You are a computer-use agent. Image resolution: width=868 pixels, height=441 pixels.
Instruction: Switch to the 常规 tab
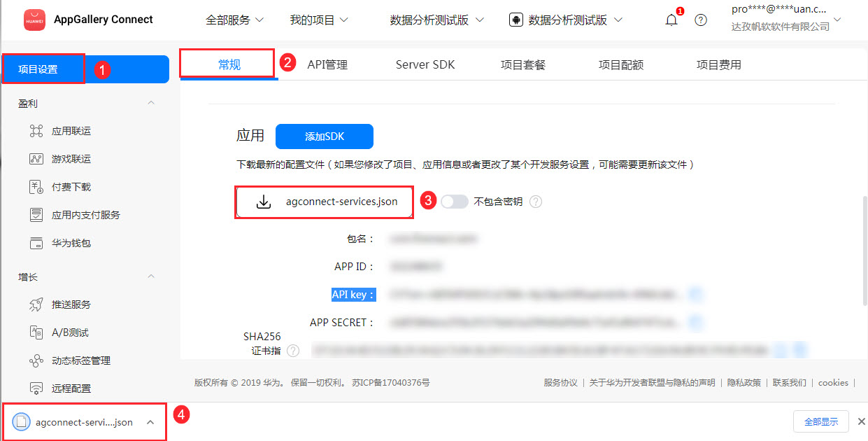pos(229,64)
